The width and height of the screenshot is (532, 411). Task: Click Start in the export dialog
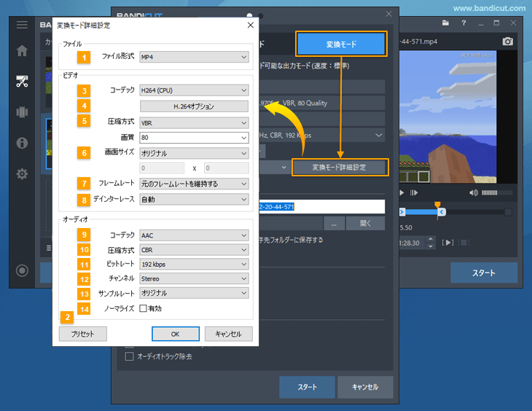[307, 387]
